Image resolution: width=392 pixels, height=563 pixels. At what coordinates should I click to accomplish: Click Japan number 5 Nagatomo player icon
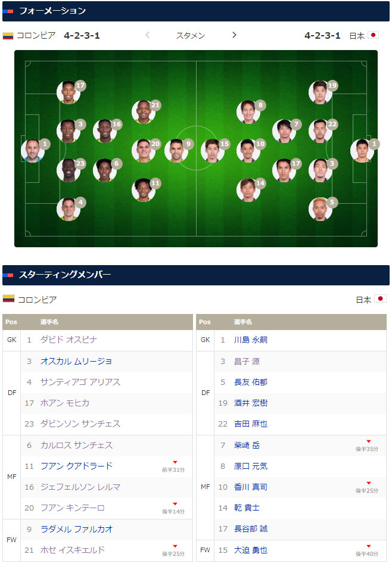pyautogui.click(x=321, y=209)
